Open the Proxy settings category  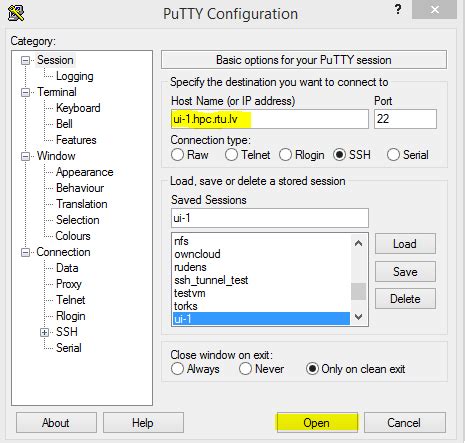click(x=69, y=284)
